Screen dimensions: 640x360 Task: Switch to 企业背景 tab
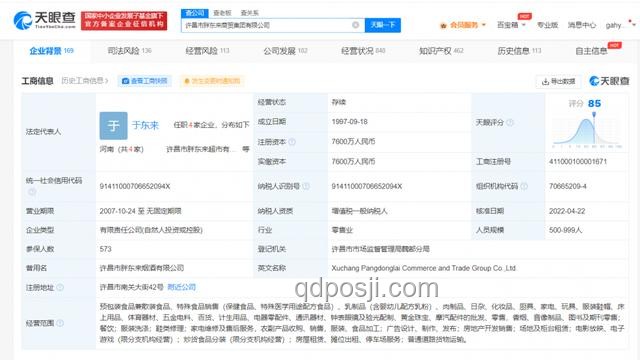click(x=51, y=51)
